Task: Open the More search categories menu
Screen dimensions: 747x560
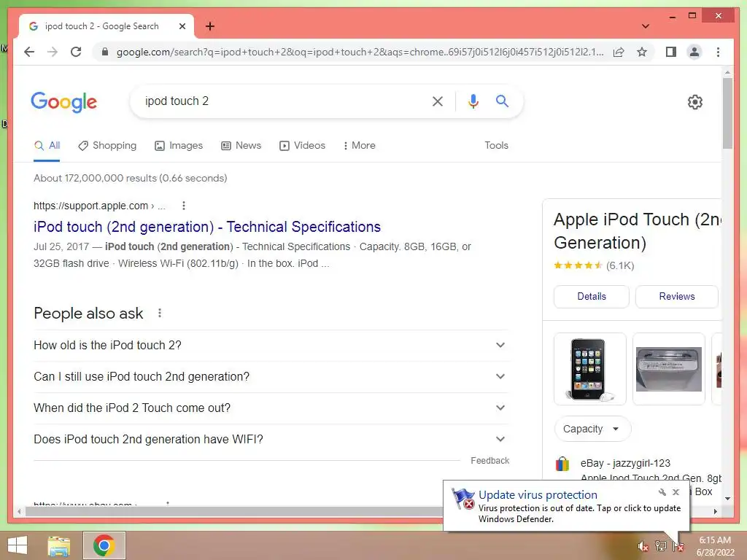Action: [x=359, y=146]
